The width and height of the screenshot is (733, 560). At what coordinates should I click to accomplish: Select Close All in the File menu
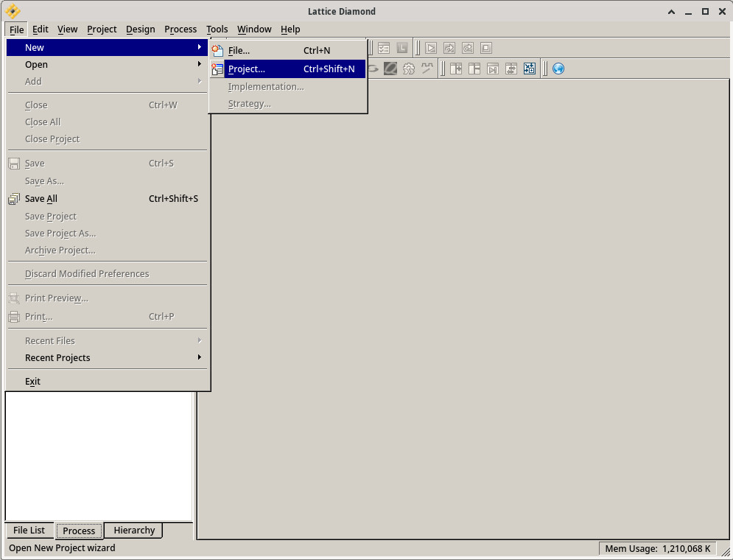(107, 122)
